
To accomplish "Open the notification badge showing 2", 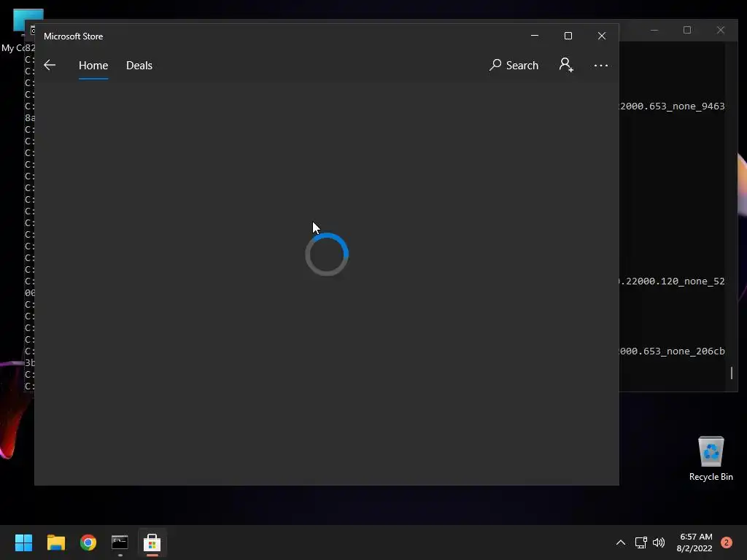I will 726,542.
